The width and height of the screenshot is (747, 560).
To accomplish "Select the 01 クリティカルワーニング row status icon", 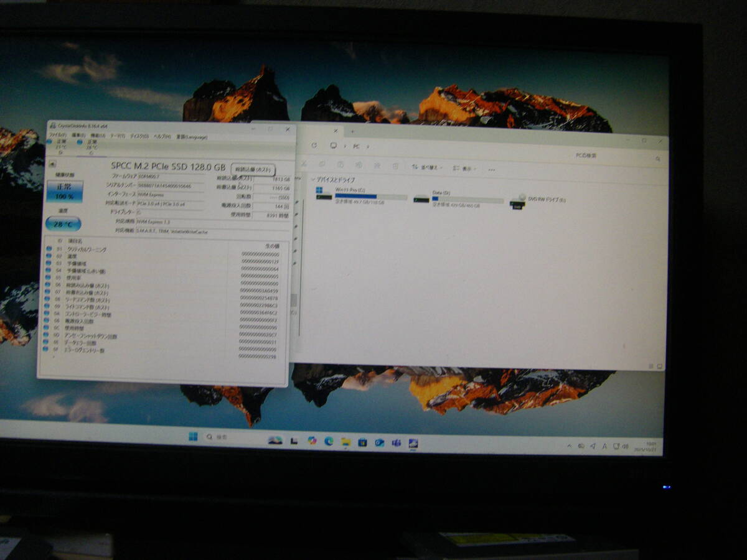I will (x=49, y=248).
